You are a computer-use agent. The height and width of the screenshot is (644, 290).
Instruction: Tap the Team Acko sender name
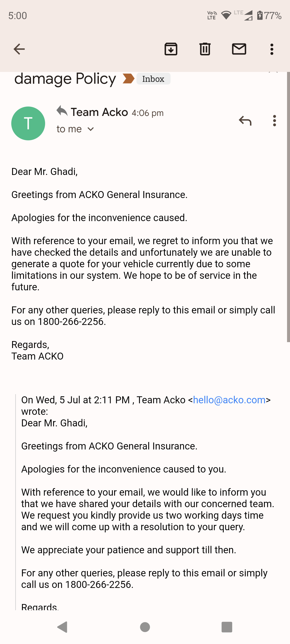99,112
